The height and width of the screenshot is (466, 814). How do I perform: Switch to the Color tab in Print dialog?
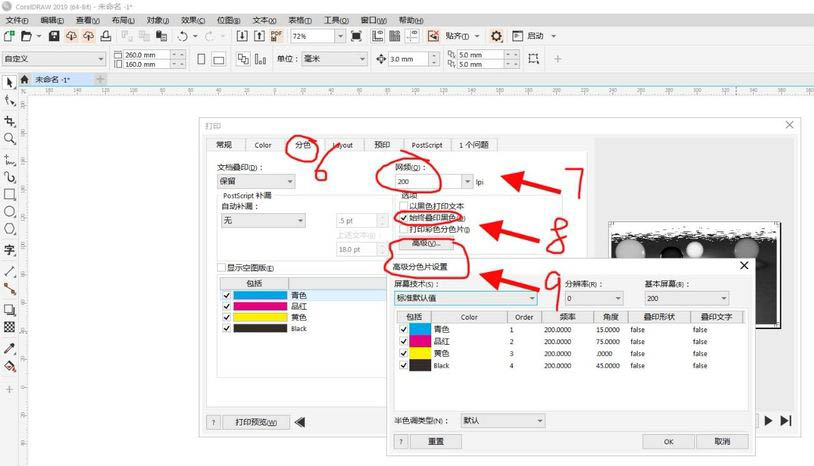263,145
